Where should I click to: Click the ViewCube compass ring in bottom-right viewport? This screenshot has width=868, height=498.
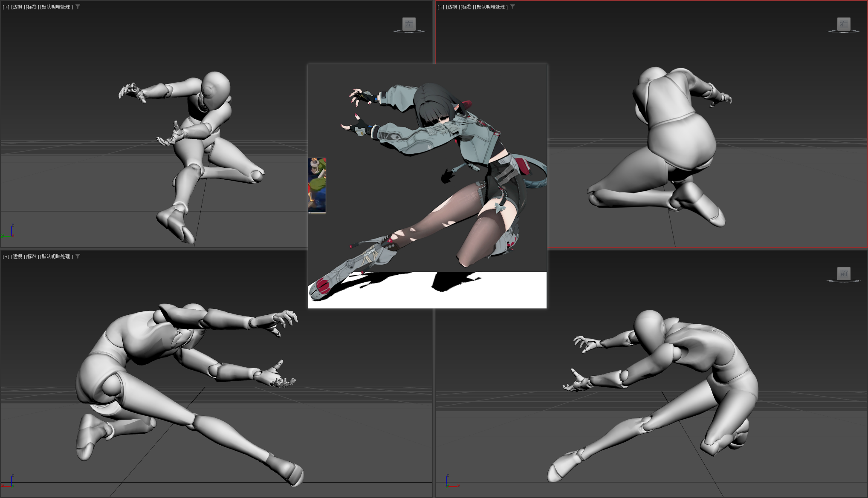843,281
